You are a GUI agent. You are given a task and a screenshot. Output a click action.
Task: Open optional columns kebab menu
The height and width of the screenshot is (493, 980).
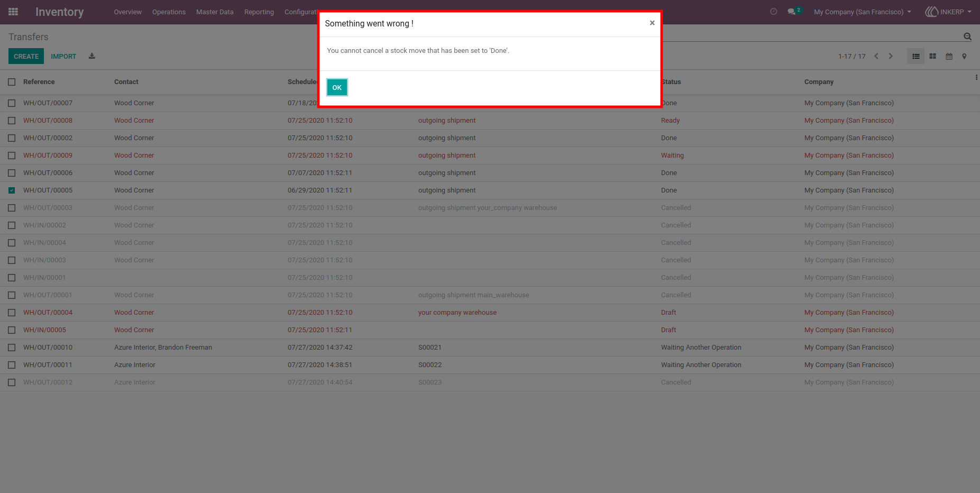pyautogui.click(x=976, y=77)
